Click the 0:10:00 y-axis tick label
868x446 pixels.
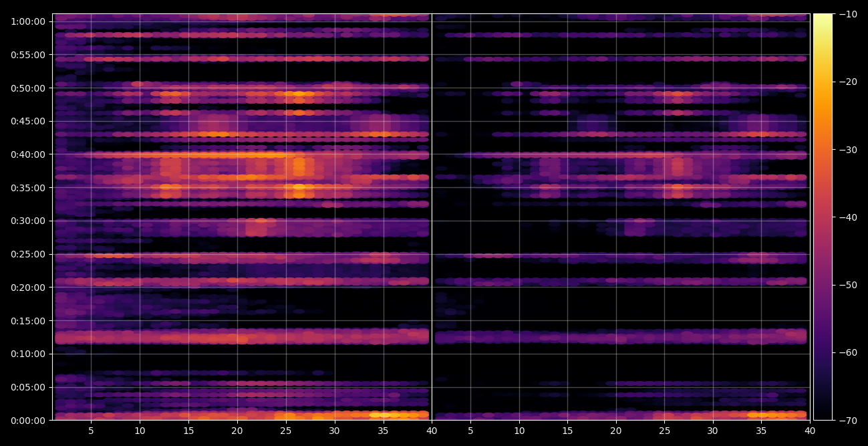coord(28,354)
